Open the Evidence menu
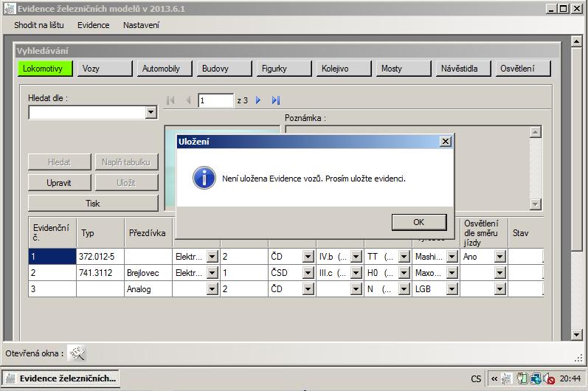Viewport: 588px width, 391px height. click(x=93, y=25)
